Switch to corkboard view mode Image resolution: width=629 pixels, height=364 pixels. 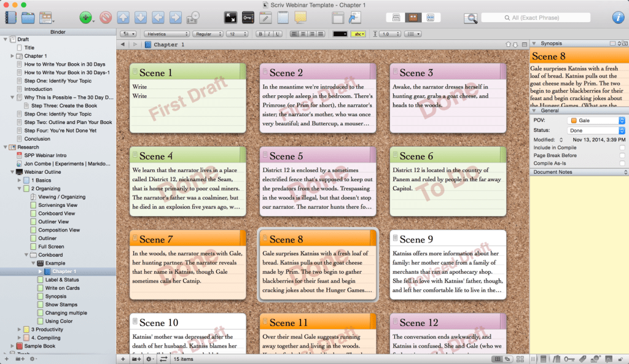pyautogui.click(x=413, y=17)
